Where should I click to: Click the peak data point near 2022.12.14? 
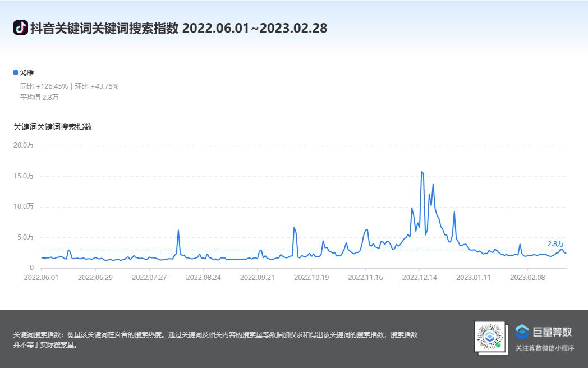coord(423,172)
